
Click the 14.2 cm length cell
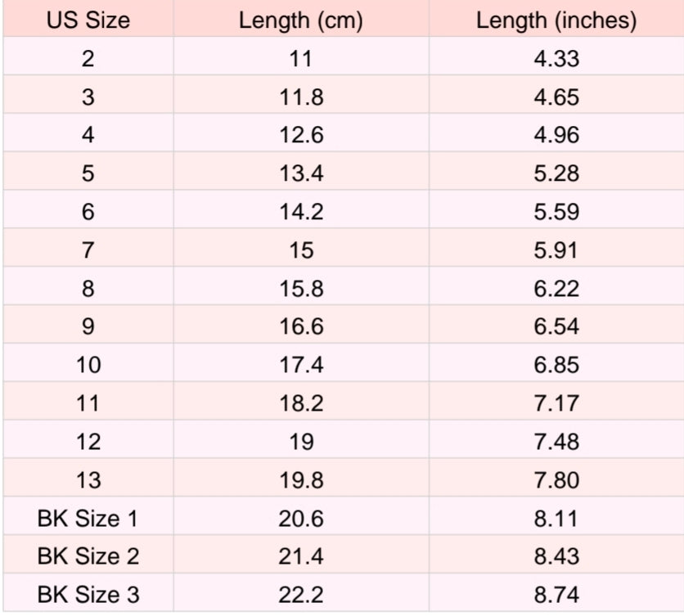300,212
